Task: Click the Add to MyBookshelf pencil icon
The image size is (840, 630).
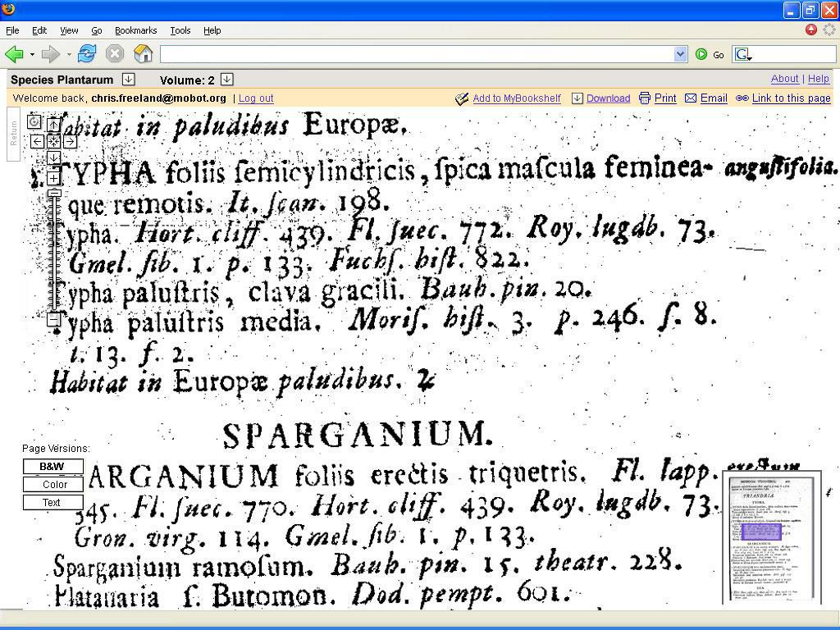Action: click(x=462, y=98)
